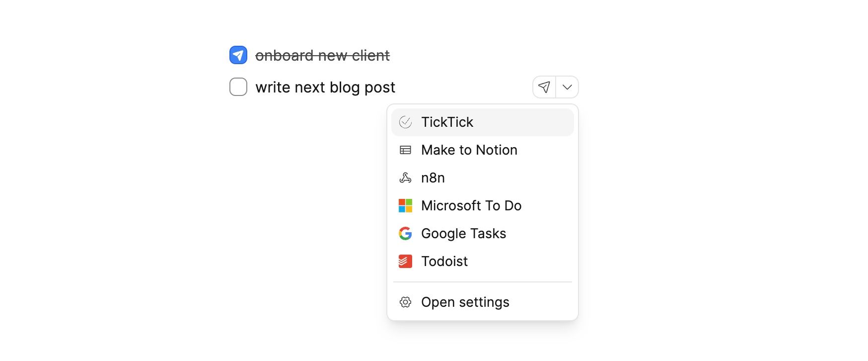The height and width of the screenshot is (361, 868).
Task: Expand the integrations list via the down arrow
Action: (567, 87)
